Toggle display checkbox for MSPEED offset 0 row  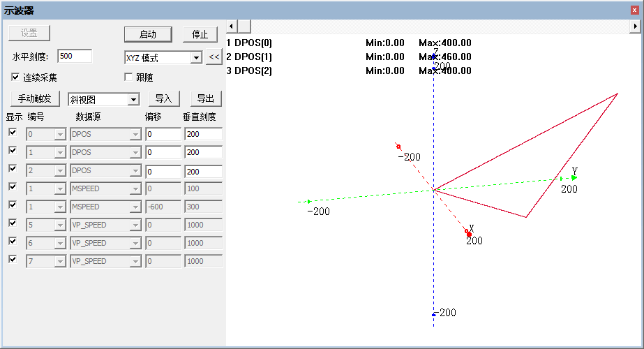[13, 186]
